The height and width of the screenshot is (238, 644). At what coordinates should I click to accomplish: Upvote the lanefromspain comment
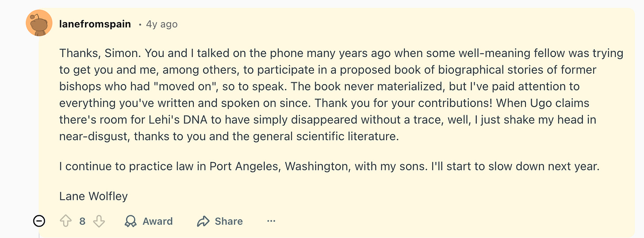tap(66, 221)
